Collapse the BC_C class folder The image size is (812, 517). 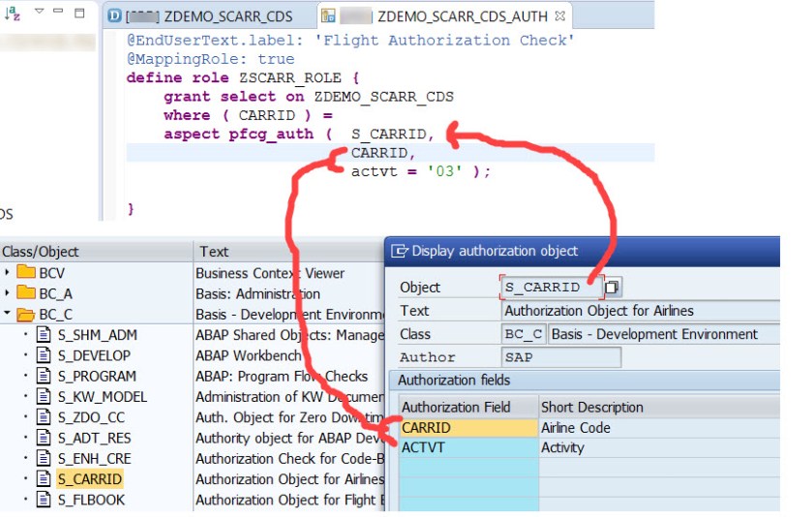click(x=8, y=314)
